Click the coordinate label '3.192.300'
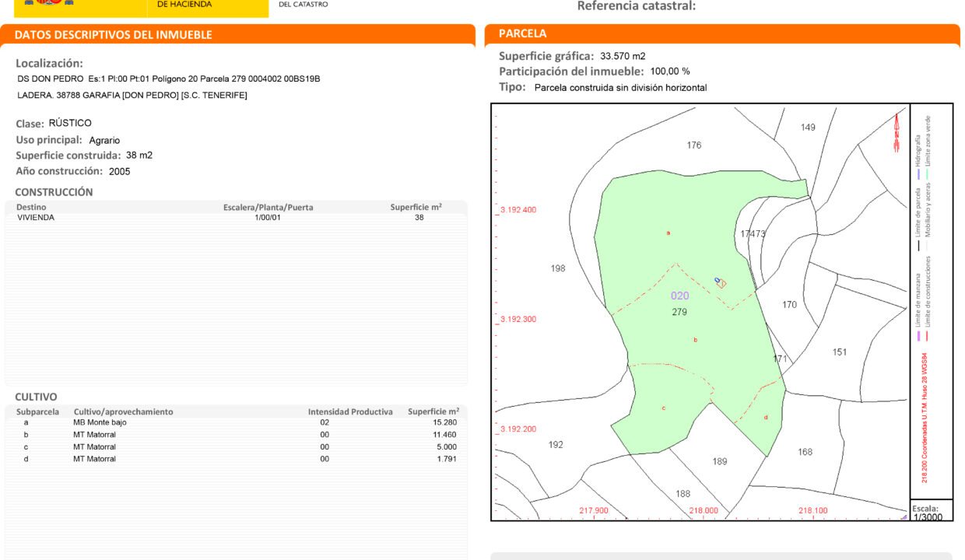Screen dimensions: 965x560 click(x=518, y=320)
